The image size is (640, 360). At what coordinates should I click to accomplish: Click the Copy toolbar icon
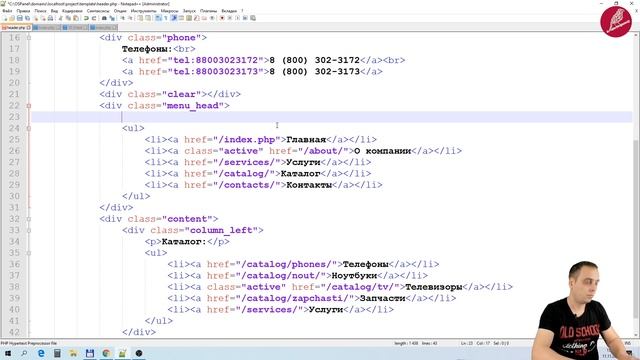coord(68,18)
